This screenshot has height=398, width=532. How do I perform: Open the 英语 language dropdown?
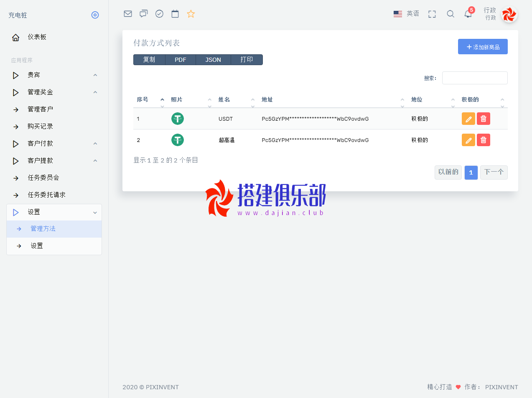(x=407, y=14)
